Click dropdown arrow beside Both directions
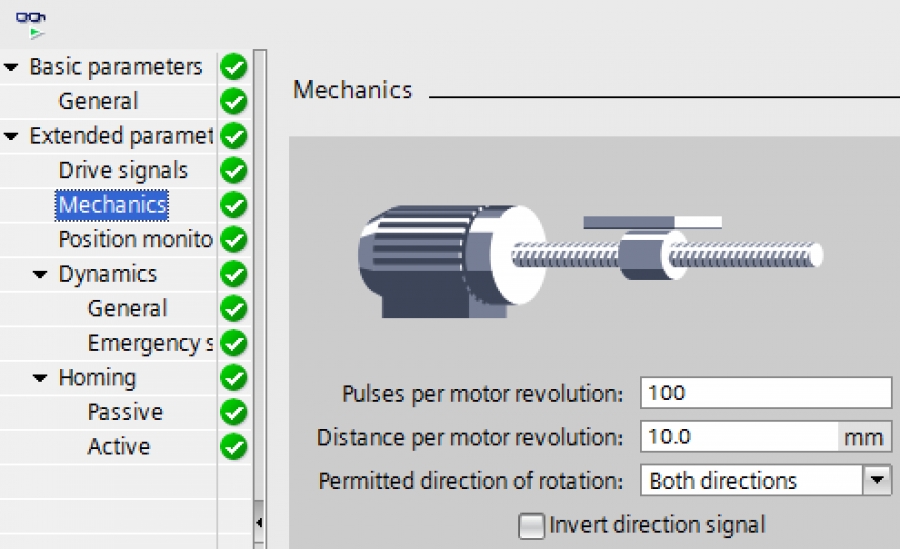The height and width of the screenshot is (549, 900). (876, 480)
